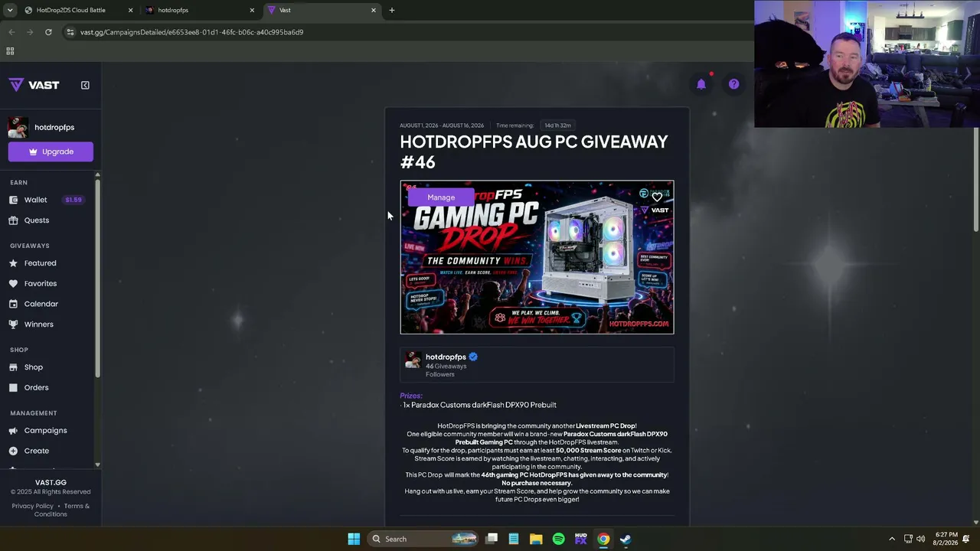Switch to the HotDrop2DS Cloud Battle tab
The height and width of the screenshot is (551, 980).
(x=76, y=10)
